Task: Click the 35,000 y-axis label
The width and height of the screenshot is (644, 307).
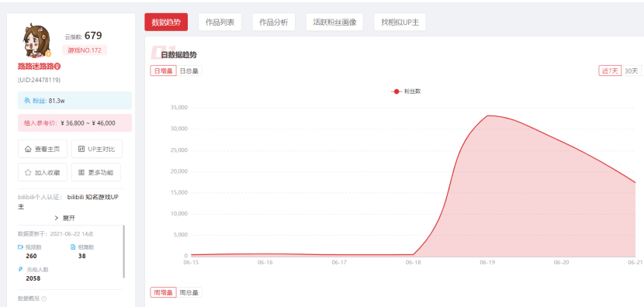Action: click(178, 108)
